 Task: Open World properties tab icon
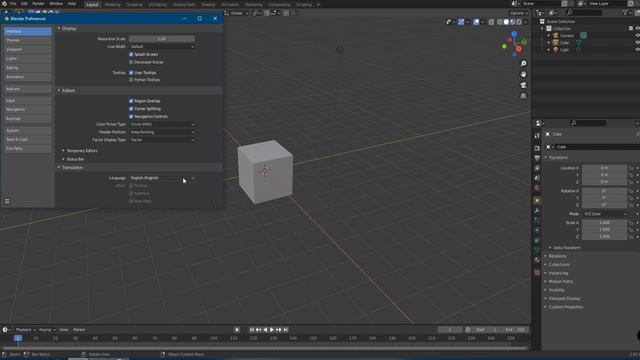coord(537,188)
